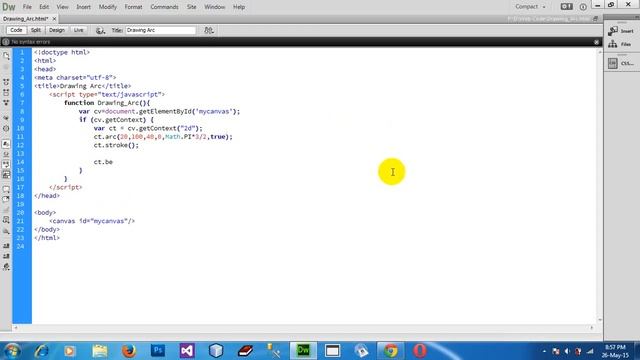This screenshot has width=640, height=360.
Task: Click the Select Parent Tag icon
Action: pos(6,118)
